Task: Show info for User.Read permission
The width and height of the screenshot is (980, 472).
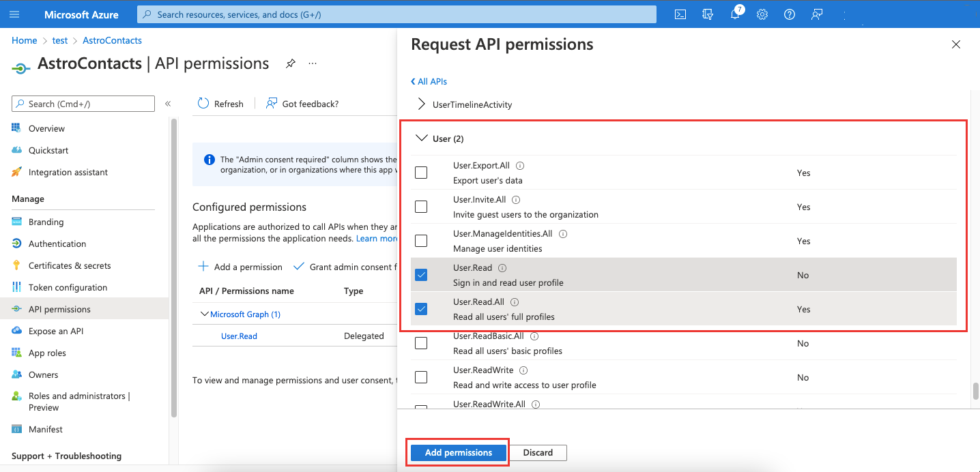Action: coord(502,268)
